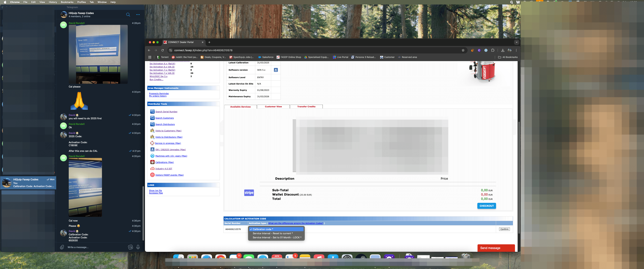Click the attach file paperclip icon in Telegram
The width and height of the screenshot is (644, 269).
pyautogui.click(x=62, y=247)
